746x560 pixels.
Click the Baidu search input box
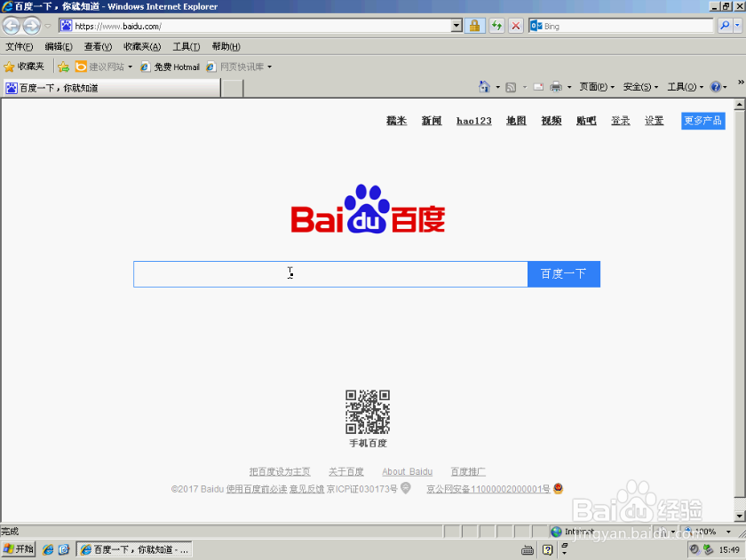coord(330,274)
